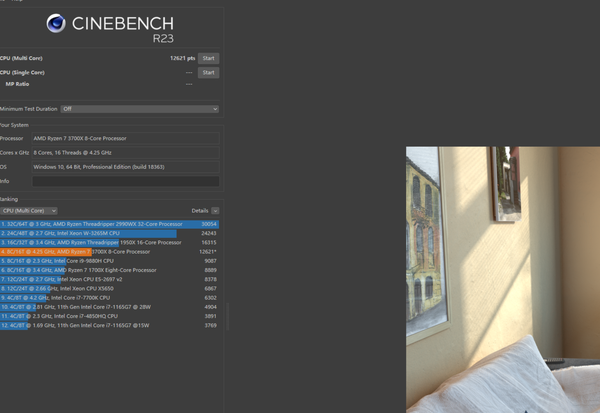This screenshot has height=413, width=600.
Task: Click the empty Info input field
Action: pyautogui.click(x=126, y=181)
